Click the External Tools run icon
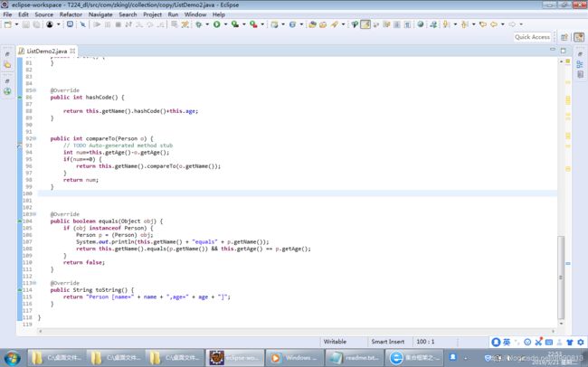Viewport: 588px width, 367px height. click(253, 24)
